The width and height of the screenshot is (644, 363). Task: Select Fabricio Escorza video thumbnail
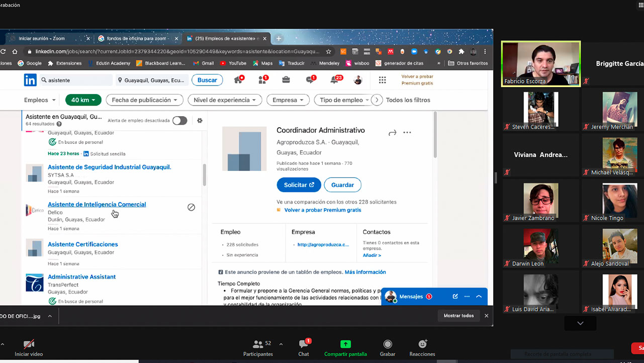(x=541, y=64)
